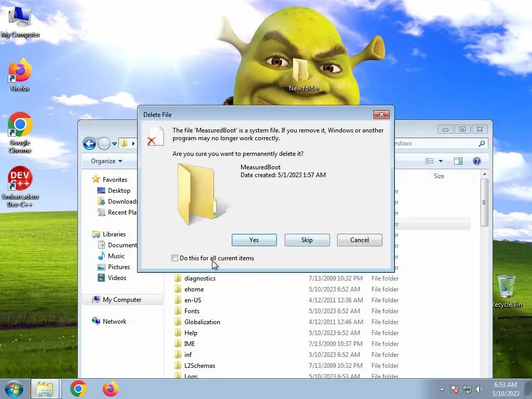Open the Music library
Viewport: 532px width, 399px height.
pos(116,256)
